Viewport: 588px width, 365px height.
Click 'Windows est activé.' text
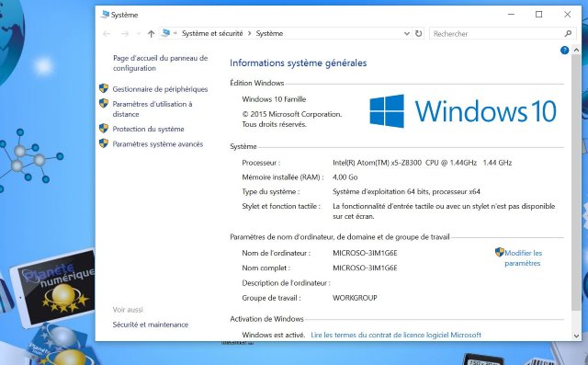[x=274, y=335]
